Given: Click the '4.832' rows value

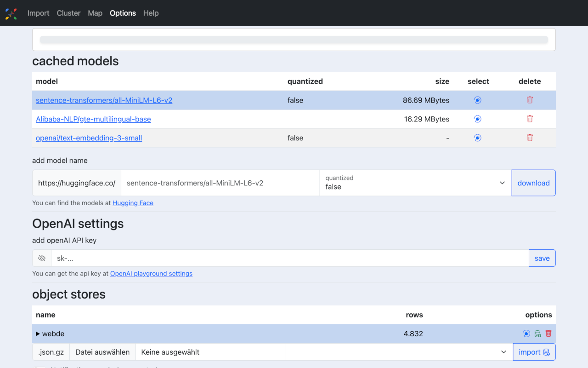Looking at the screenshot, I should [413, 333].
